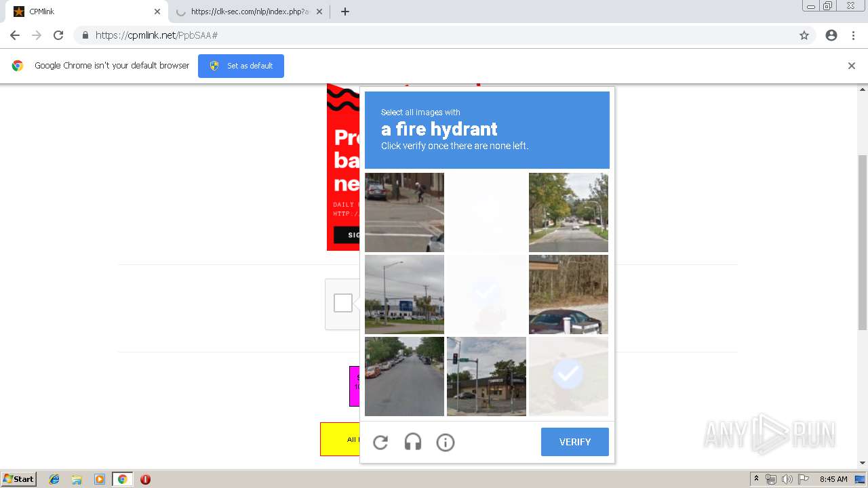This screenshot has height=488, width=868.
Task: Switch to the clk-sec.com tab
Action: click(250, 12)
